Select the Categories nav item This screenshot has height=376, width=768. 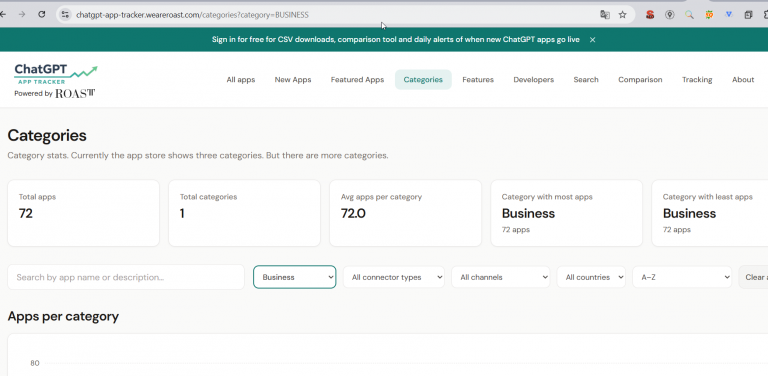pyautogui.click(x=423, y=80)
